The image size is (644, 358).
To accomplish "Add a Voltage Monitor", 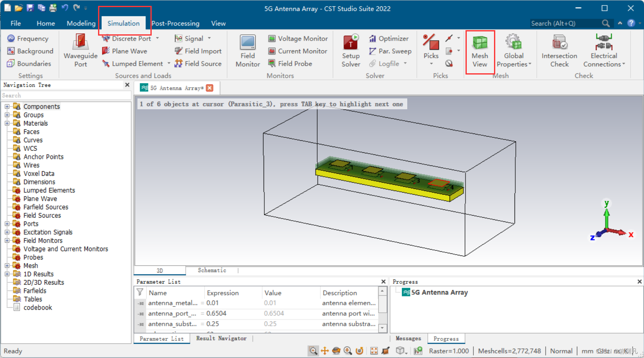I will [298, 39].
